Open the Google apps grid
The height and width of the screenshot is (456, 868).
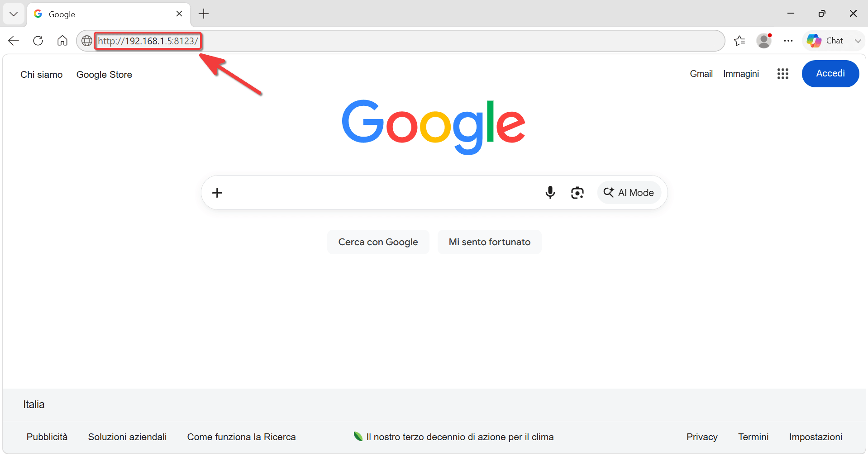(x=783, y=74)
